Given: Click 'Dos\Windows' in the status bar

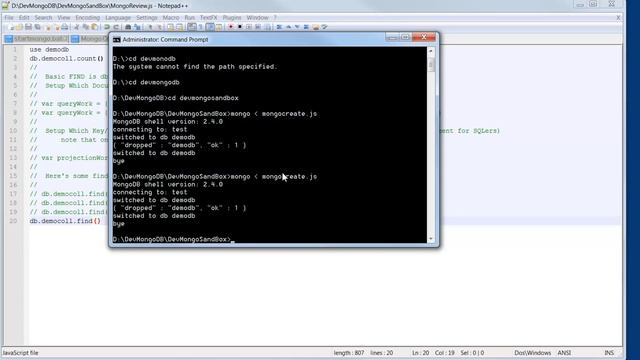Looking at the screenshot, I should (533, 353).
